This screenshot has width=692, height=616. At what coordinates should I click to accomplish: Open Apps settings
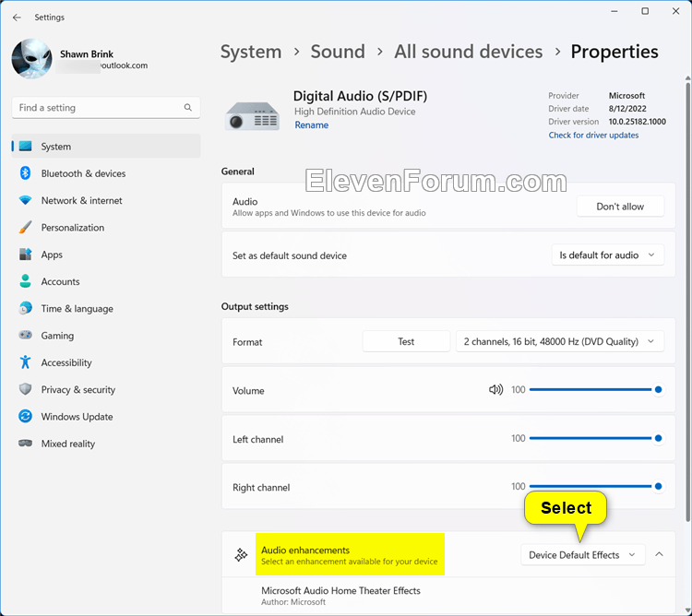[106, 254]
